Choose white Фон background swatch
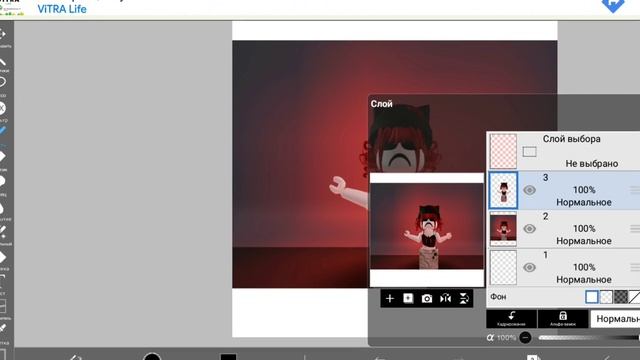Viewport: 640px width, 360px height. point(591,297)
